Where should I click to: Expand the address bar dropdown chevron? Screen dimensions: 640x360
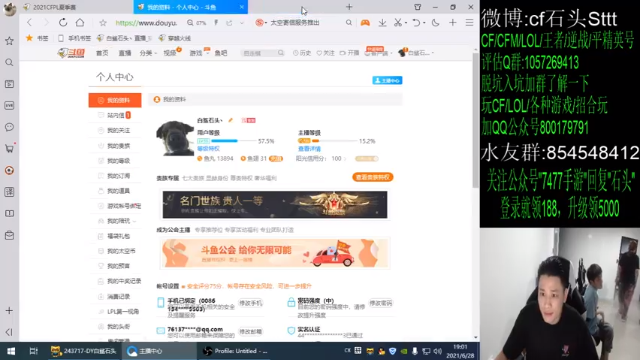pos(242,23)
